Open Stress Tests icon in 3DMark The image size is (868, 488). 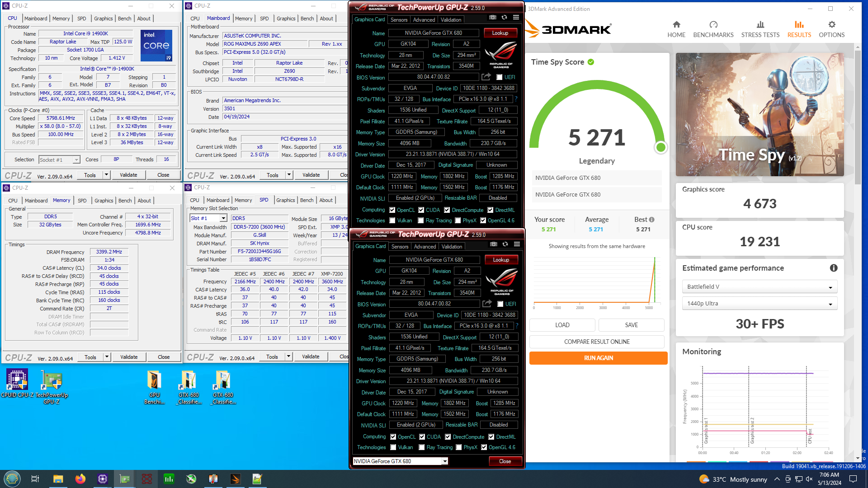coord(760,25)
